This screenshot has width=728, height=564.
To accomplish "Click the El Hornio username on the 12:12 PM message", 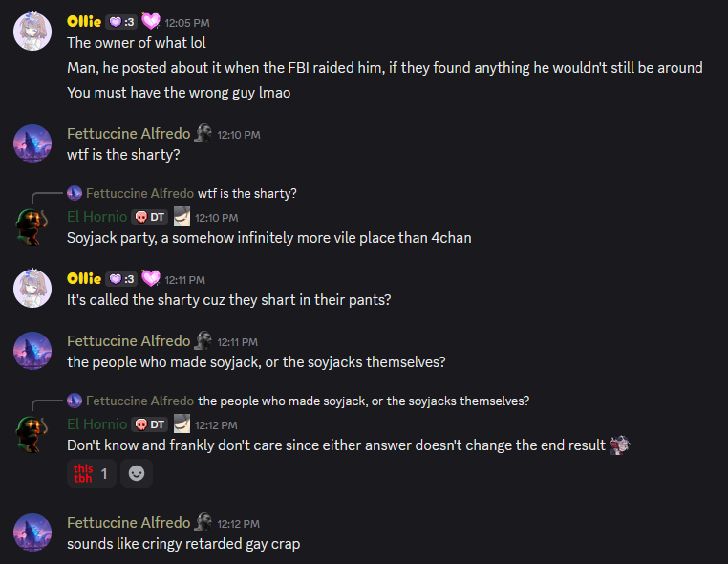I will click(96, 424).
